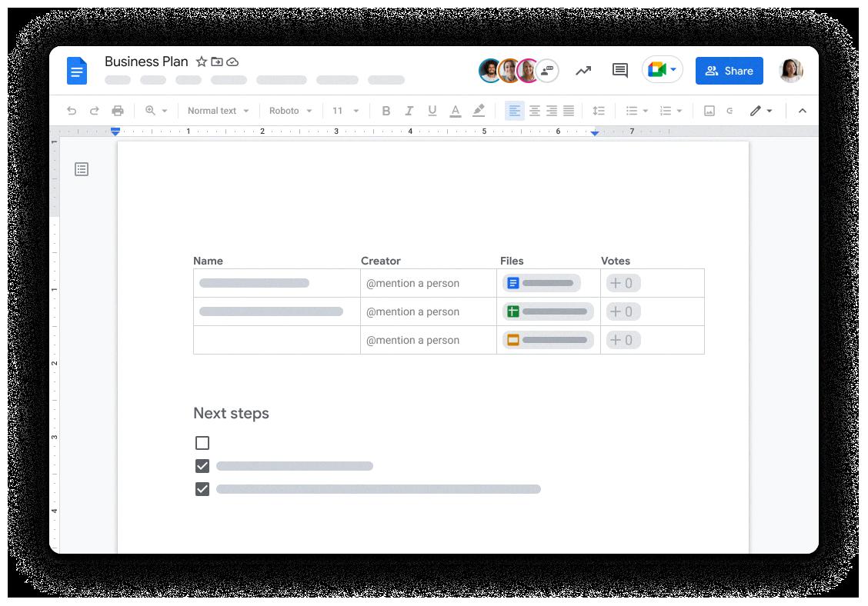Click the undo icon
This screenshot has width=868, height=606.
[x=72, y=110]
